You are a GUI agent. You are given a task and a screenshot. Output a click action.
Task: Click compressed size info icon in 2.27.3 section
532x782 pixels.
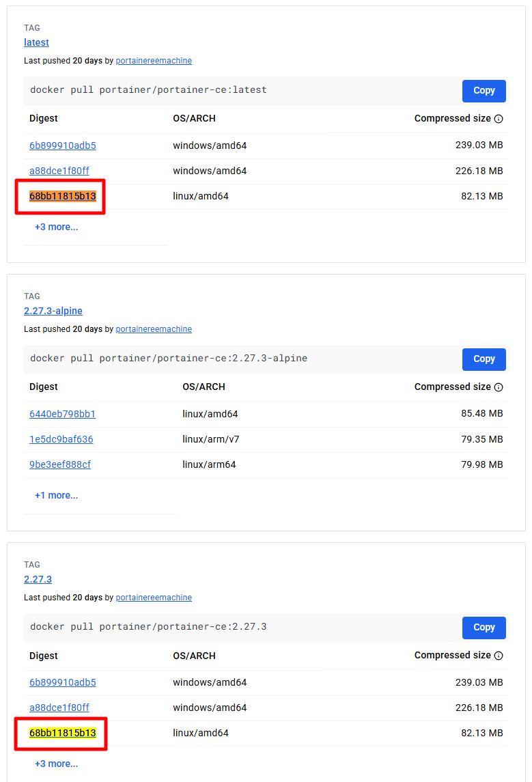[499, 656]
